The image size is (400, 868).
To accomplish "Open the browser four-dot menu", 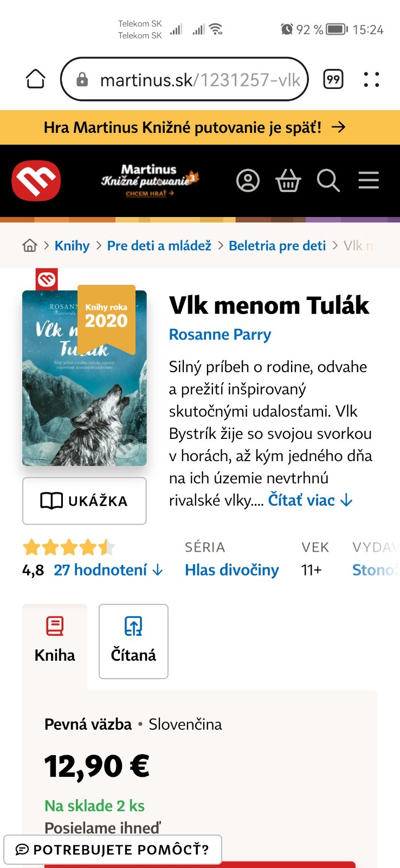I will (x=371, y=79).
